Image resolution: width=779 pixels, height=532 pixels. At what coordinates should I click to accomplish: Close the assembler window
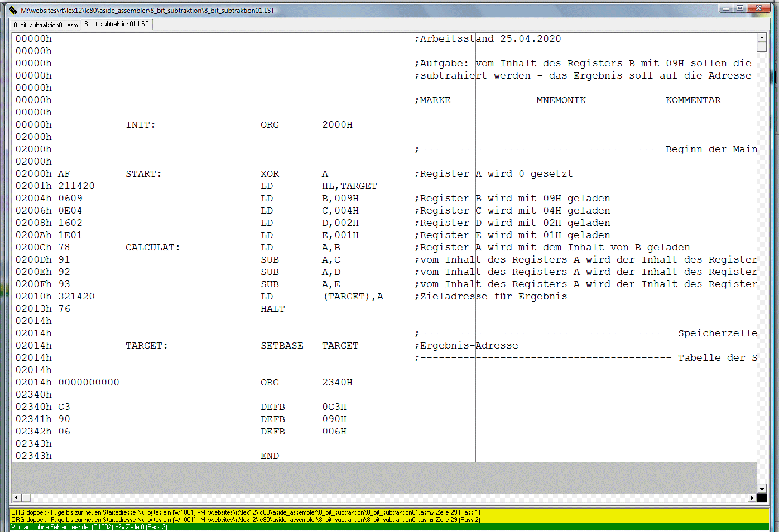[x=759, y=8]
